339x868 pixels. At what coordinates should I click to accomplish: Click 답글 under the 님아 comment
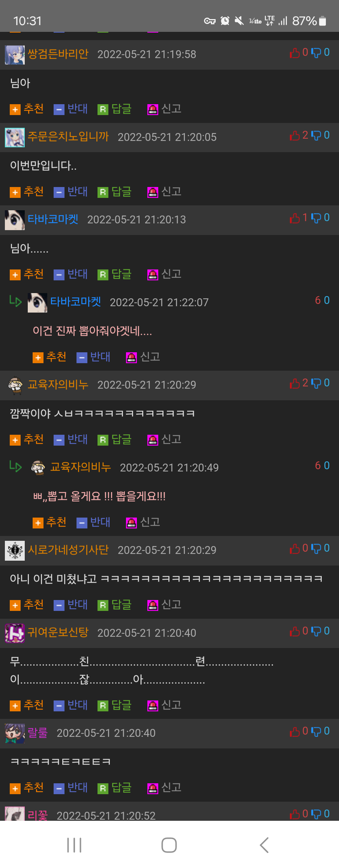point(121,109)
